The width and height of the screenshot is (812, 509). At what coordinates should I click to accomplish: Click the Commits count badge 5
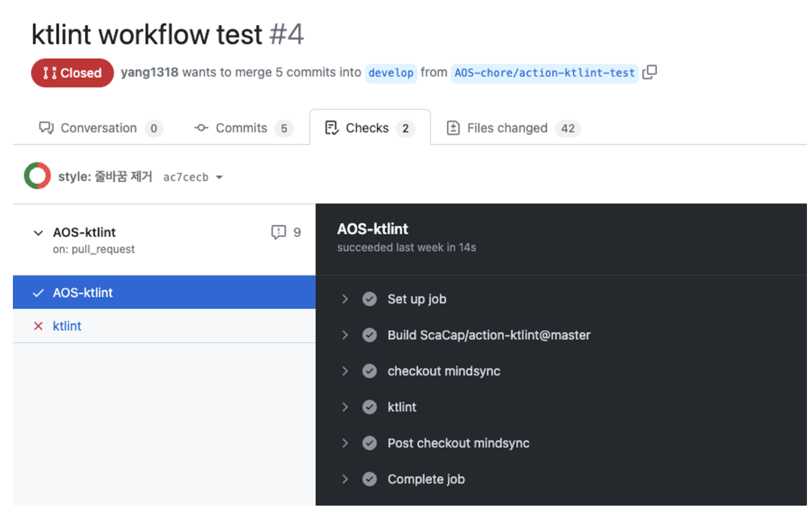click(x=284, y=128)
